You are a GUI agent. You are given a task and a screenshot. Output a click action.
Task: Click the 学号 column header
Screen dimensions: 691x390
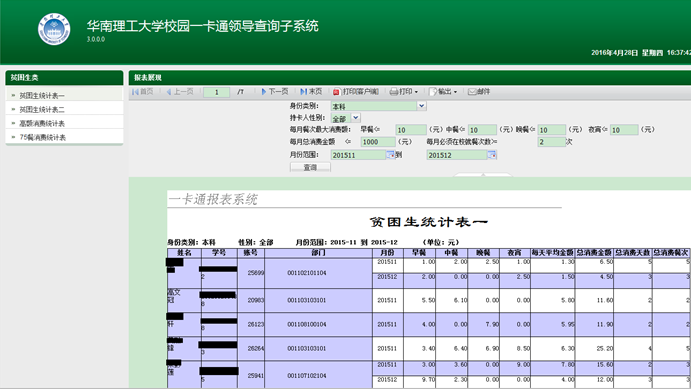(219, 253)
